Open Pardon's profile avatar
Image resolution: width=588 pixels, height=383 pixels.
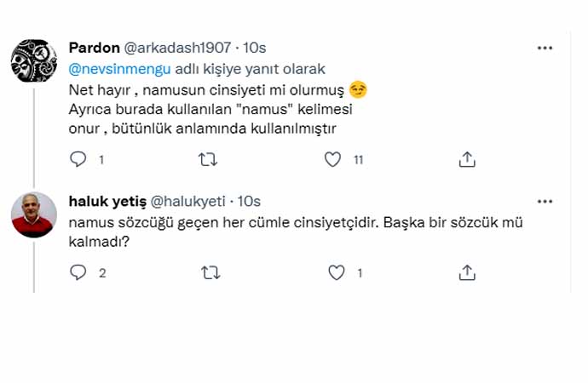click(x=33, y=60)
